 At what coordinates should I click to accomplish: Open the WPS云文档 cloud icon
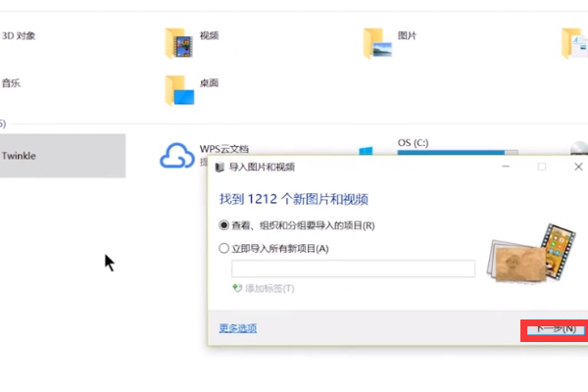[x=177, y=155]
